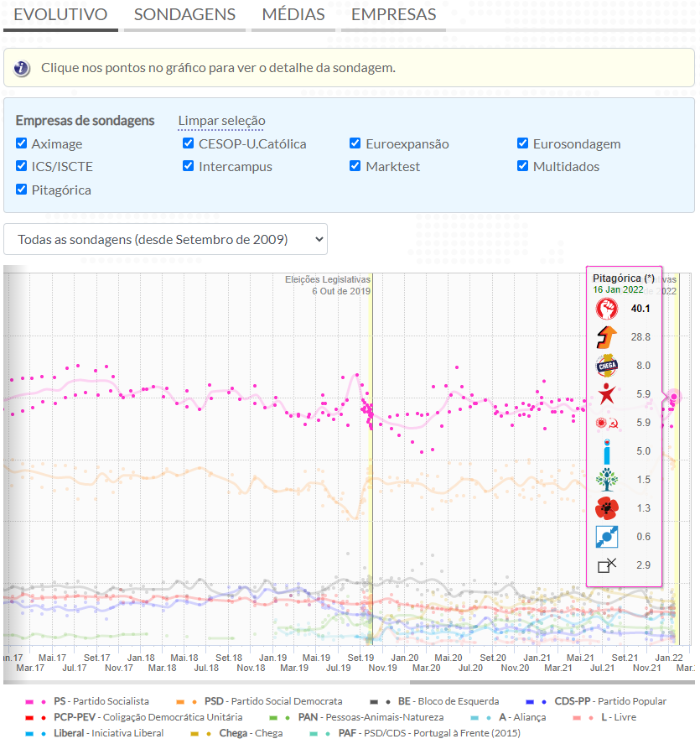Click the Livre red poppy icon
Viewport: 700px width, 744px height.
(606, 508)
